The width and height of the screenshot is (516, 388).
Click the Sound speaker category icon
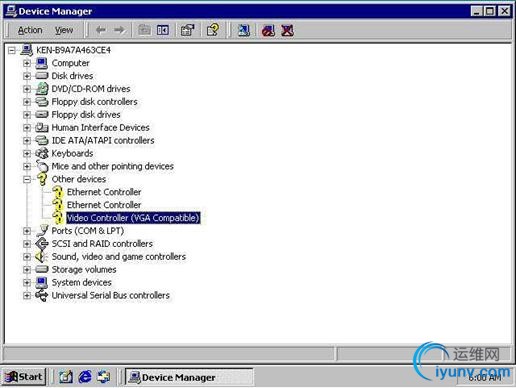pyautogui.click(x=41, y=256)
